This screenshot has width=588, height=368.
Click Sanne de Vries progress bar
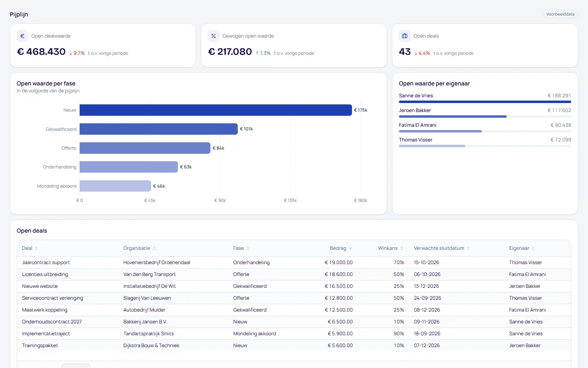[x=485, y=102]
